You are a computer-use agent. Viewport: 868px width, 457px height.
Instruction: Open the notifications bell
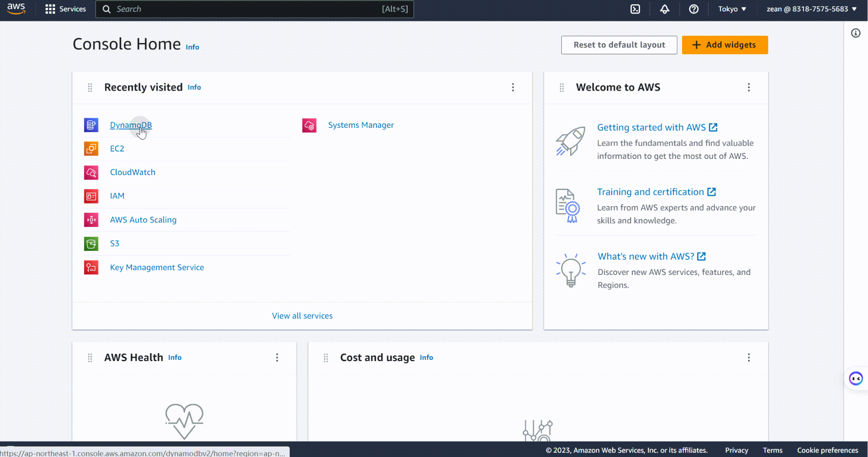(665, 9)
